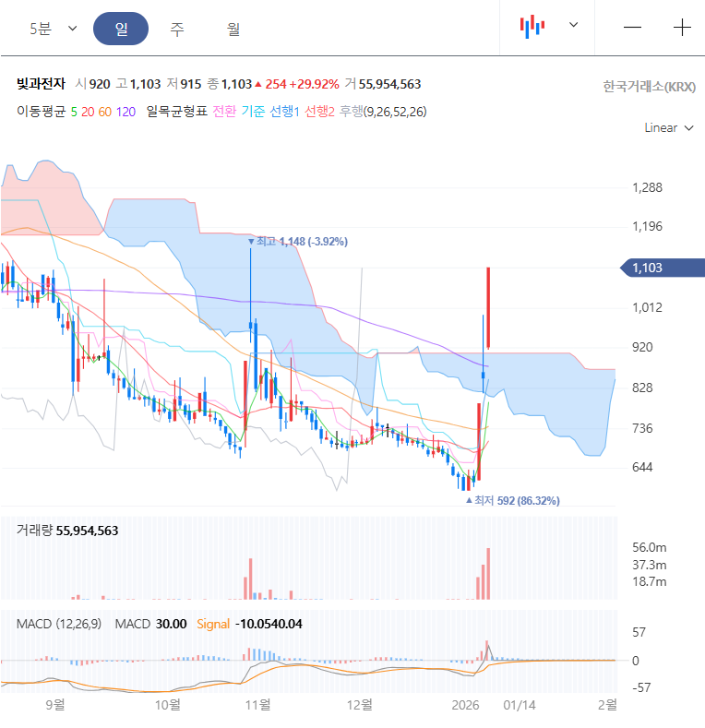Open the Linear scale dropdown
This screenshot has width=705, height=728.
coord(669,127)
